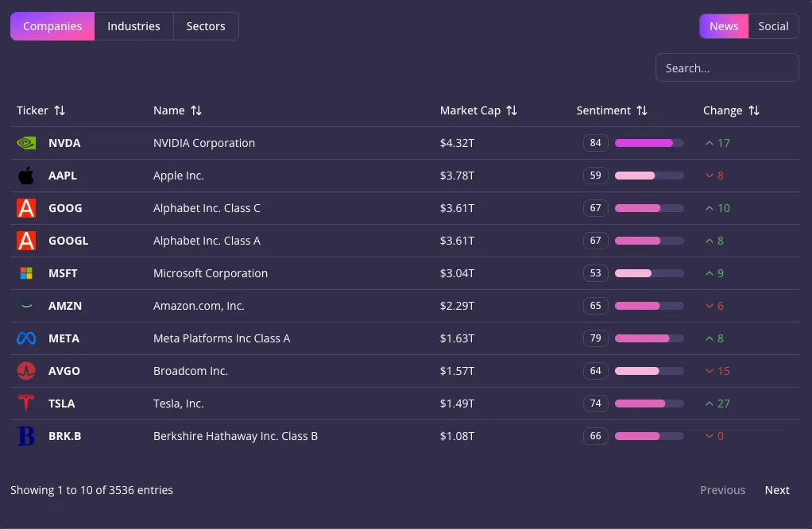Click the Broadcom logo icon
812x529 pixels.
tap(26, 371)
